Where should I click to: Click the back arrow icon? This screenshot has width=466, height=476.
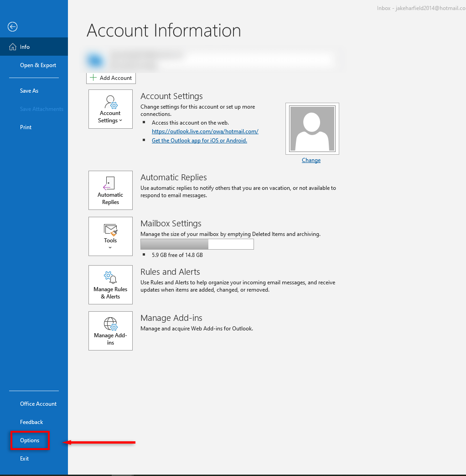pyautogui.click(x=13, y=27)
